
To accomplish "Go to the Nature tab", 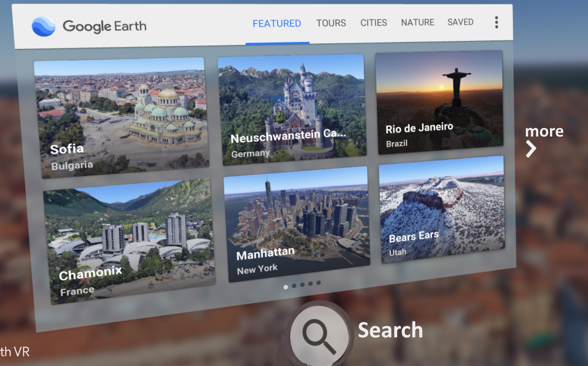I will point(417,22).
